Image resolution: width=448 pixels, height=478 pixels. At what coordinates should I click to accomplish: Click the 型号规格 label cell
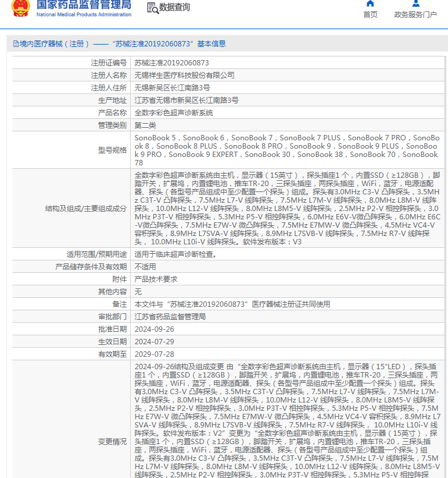coord(71,150)
